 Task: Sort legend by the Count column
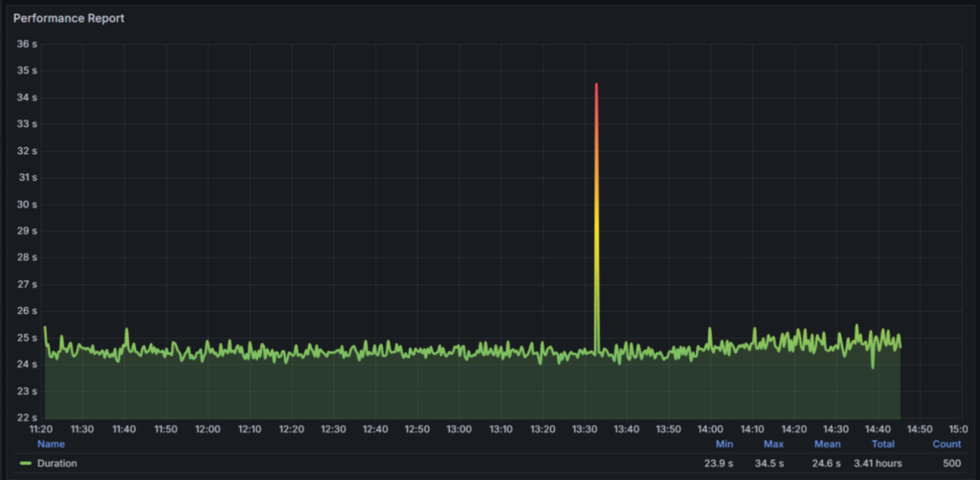tap(947, 444)
